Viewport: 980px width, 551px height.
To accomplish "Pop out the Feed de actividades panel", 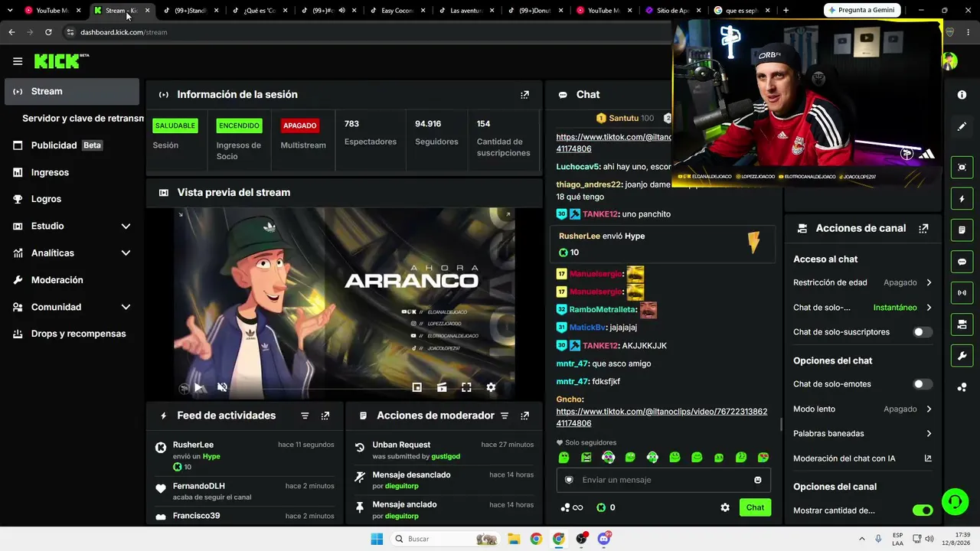I will point(325,416).
